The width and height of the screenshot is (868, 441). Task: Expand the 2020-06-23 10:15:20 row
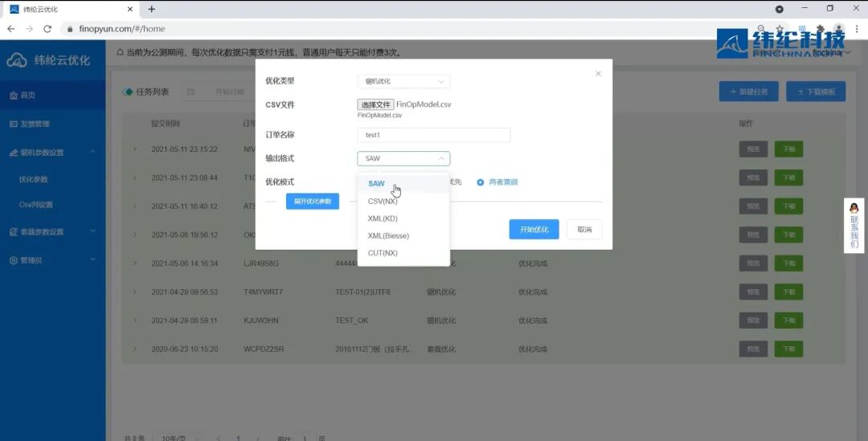point(134,349)
